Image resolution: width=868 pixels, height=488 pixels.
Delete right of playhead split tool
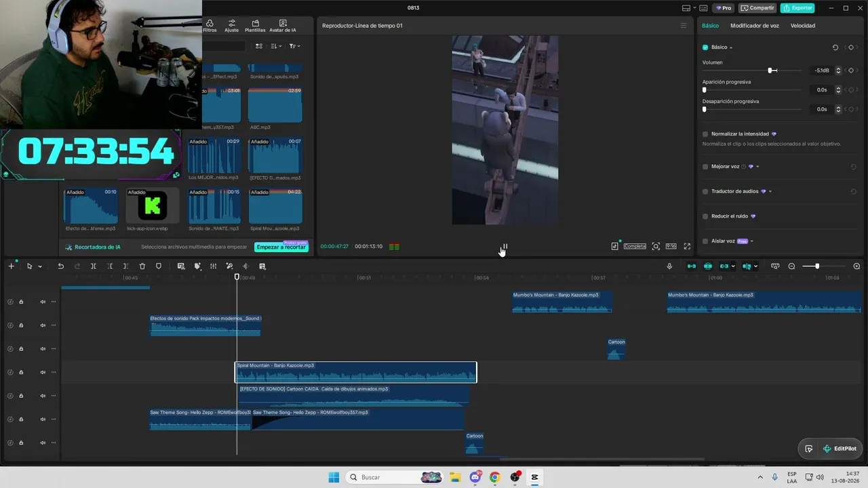(126, 266)
